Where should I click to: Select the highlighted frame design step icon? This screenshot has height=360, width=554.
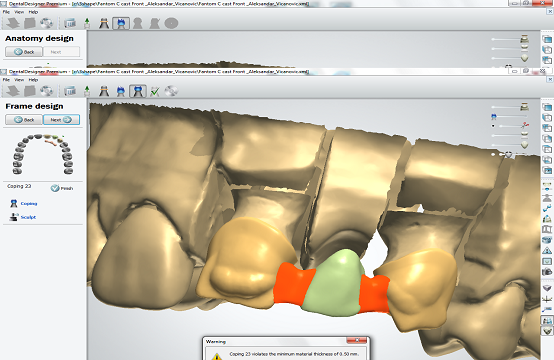click(138, 91)
